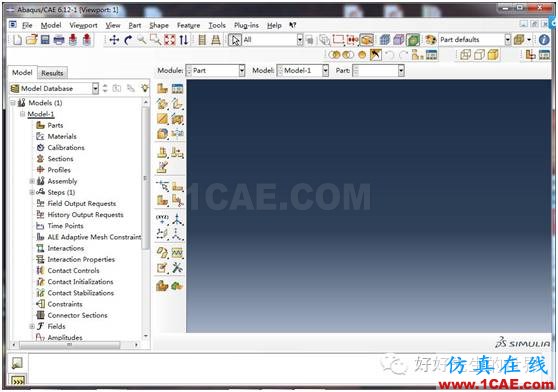
Task: Select the Model tab
Action: 22,73
